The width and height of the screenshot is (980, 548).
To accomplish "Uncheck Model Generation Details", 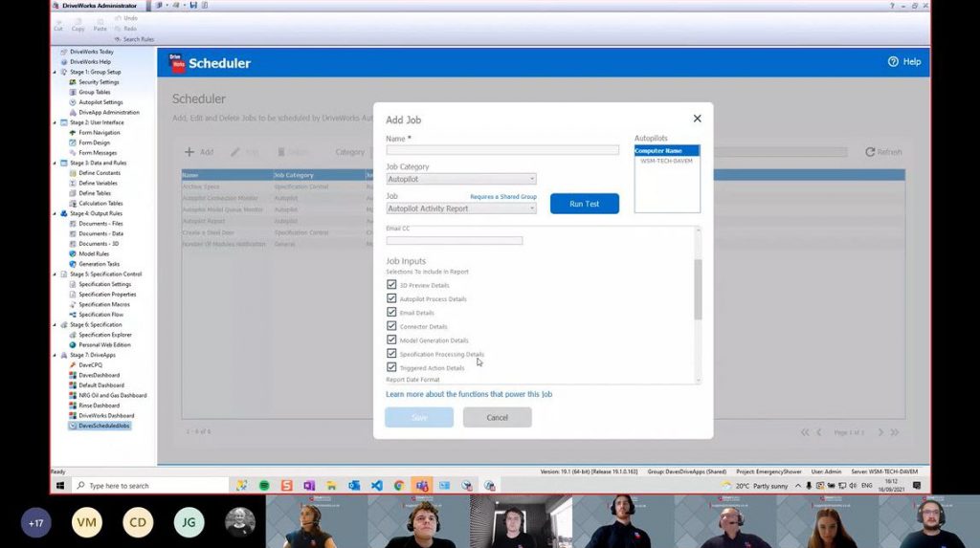I will point(391,340).
